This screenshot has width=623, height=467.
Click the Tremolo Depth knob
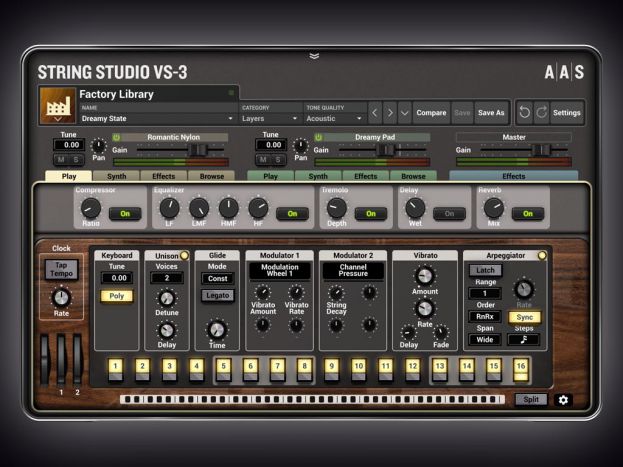click(337, 208)
